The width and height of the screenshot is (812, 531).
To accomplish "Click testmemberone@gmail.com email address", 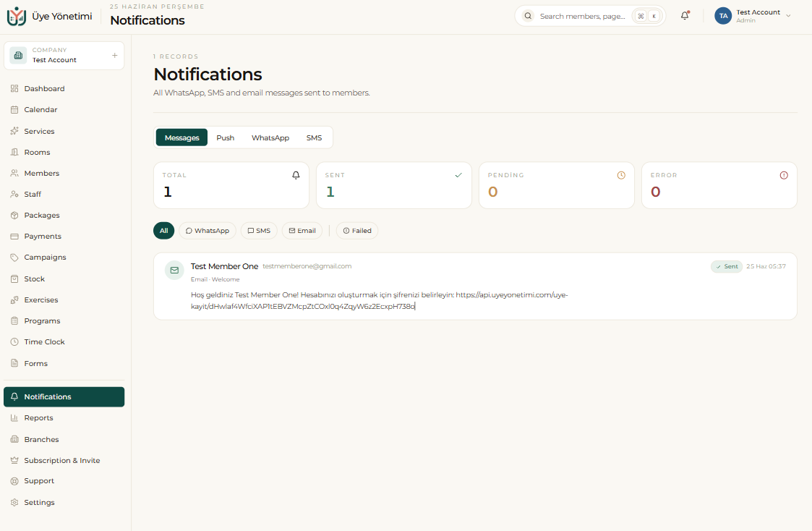I will click(307, 266).
